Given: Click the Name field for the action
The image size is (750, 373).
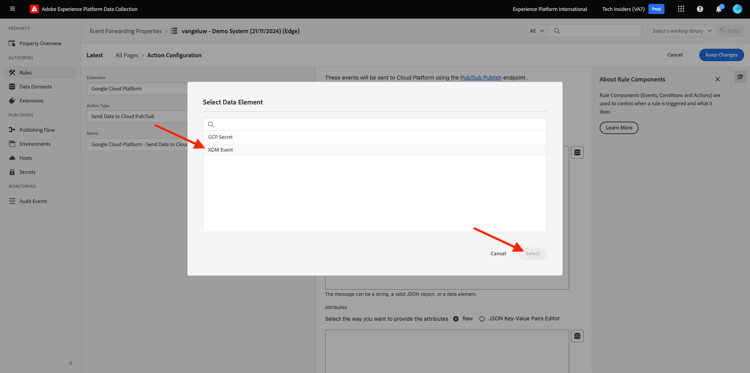Looking at the screenshot, I should point(137,144).
